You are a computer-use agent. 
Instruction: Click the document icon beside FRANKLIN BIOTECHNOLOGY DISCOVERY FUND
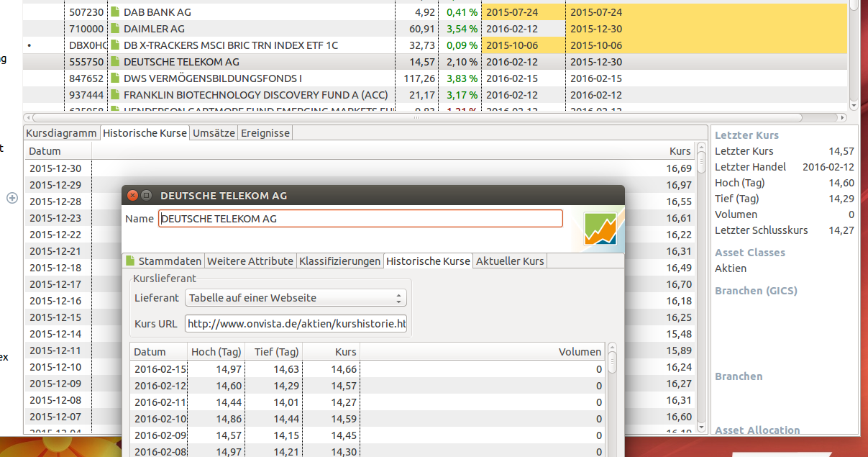[x=114, y=95]
